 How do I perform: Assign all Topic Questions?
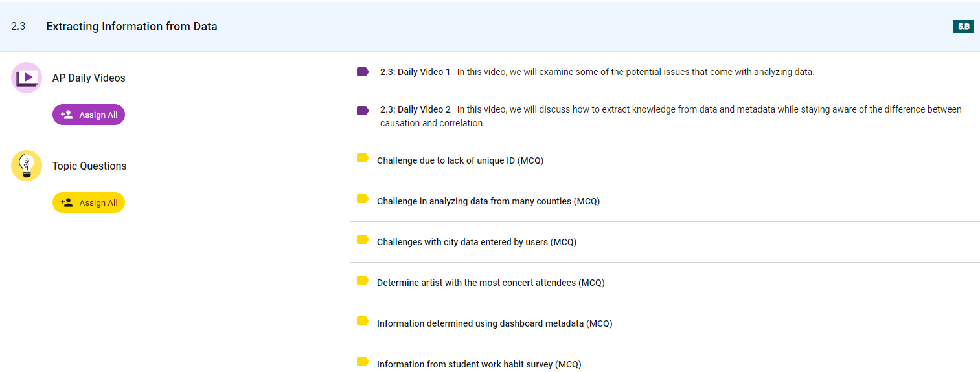(89, 202)
